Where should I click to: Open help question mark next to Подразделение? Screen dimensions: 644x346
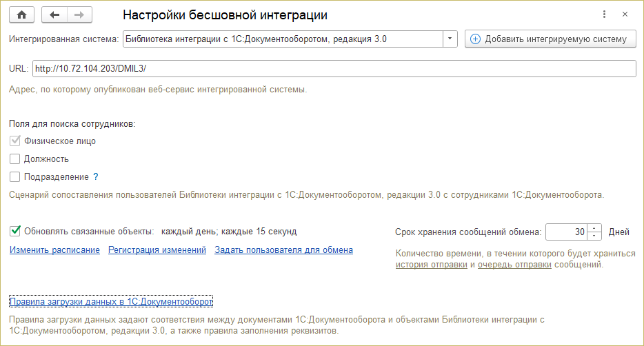coord(96,176)
